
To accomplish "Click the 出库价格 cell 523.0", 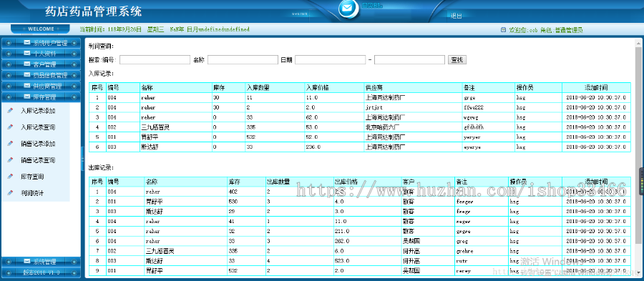I will [342, 260].
